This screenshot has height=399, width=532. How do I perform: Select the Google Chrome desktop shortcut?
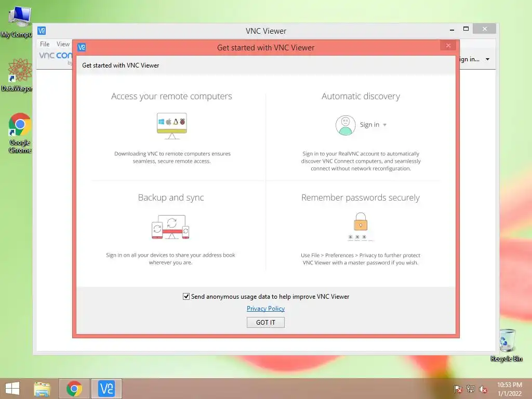tap(20, 133)
